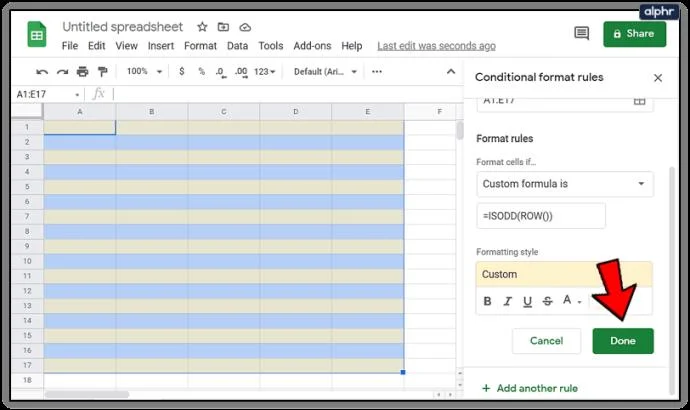Click the select-all corner box
The width and height of the screenshot is (690, 410).
27,111
